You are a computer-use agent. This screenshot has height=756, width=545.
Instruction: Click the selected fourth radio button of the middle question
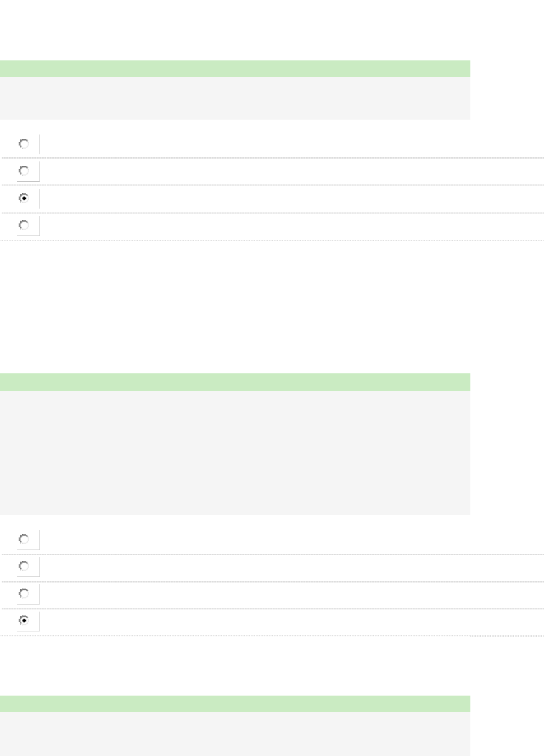pos(24,620)
